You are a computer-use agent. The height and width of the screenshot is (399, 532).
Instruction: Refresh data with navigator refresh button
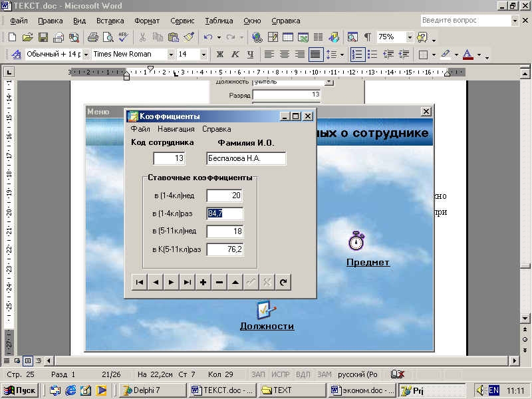283,282
